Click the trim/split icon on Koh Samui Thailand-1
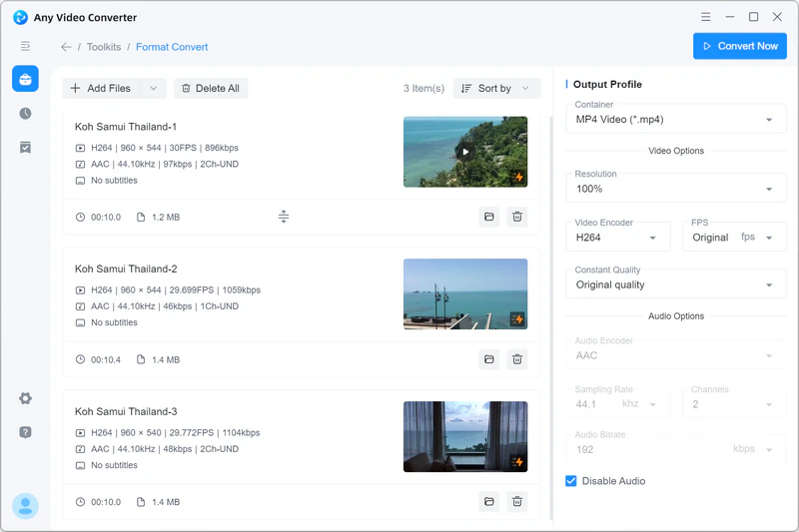 pyautogui.click(x=284, y=217)
